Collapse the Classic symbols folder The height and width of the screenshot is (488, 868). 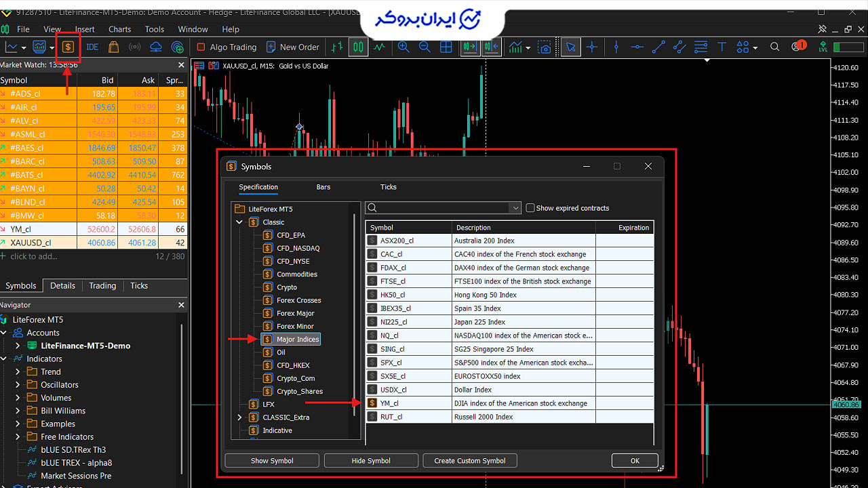point(239,222)
